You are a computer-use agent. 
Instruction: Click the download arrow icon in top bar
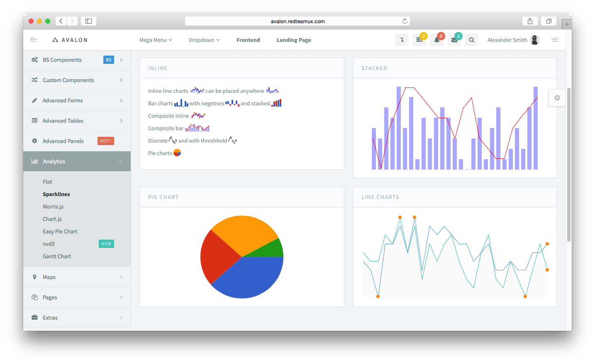402,40
